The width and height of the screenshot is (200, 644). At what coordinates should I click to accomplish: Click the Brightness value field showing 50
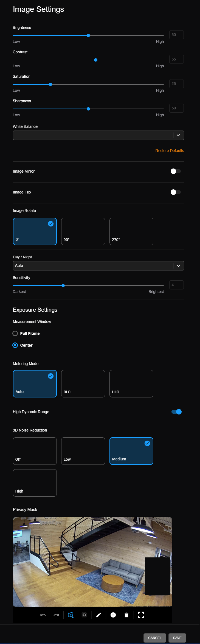point(176,35)
